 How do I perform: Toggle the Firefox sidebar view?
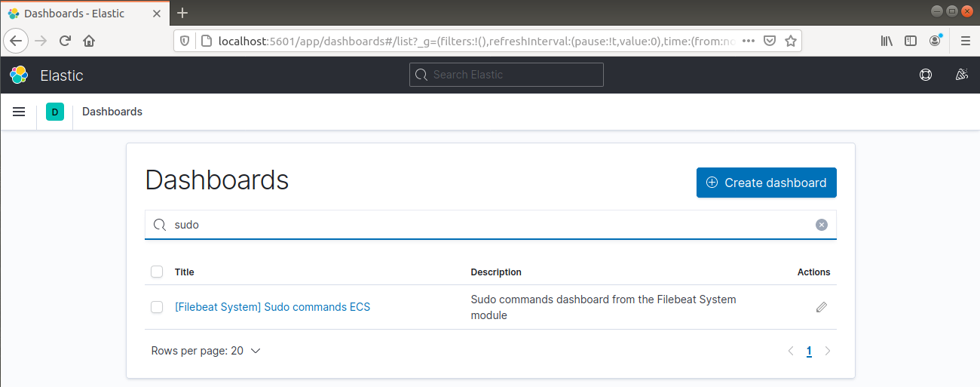pos(911,41)
